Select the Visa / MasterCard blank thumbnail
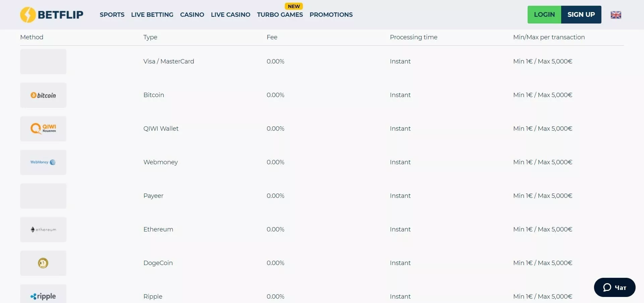 tap(43, 62)
